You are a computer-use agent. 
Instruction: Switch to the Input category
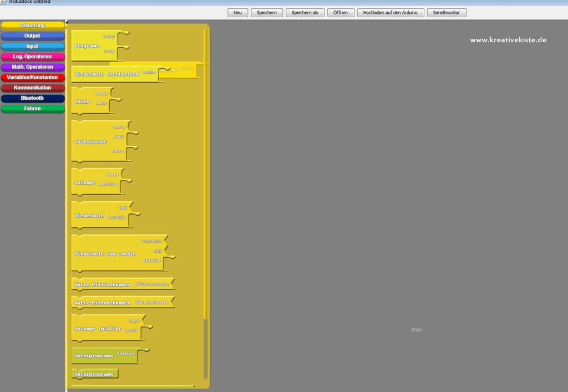(x=32, y=47)
